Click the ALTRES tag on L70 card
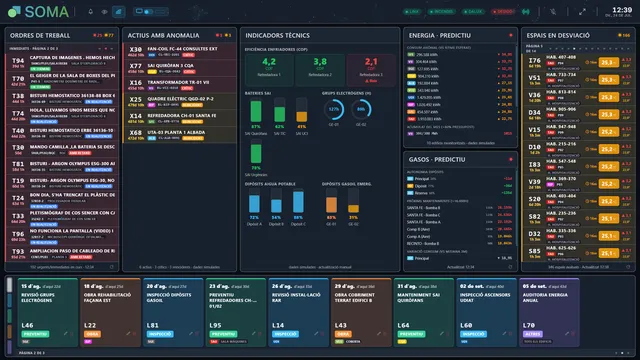This screenshot has width=640, height=360. coord(533,334)
